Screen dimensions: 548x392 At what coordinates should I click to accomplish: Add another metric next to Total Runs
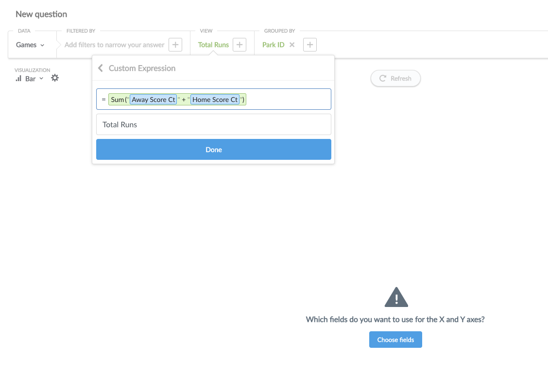pyautogui.click(x=240, y=45)
